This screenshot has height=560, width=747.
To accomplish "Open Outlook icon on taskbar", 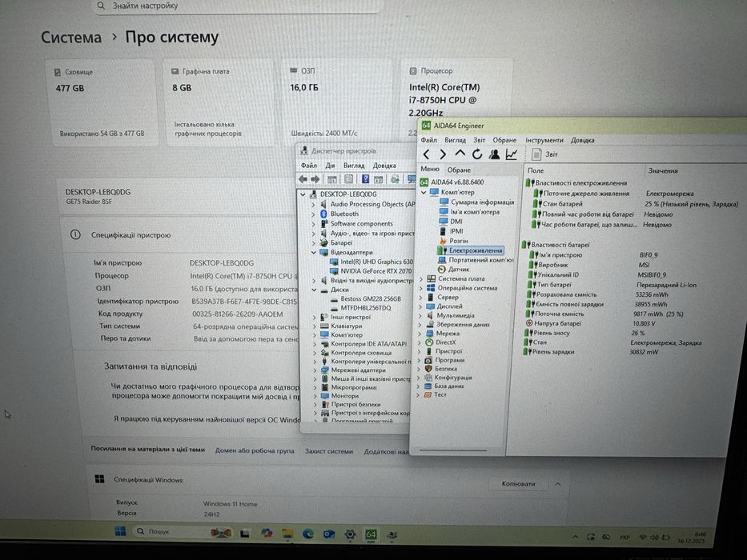I will pyautogui.click(x=329, y=534).
